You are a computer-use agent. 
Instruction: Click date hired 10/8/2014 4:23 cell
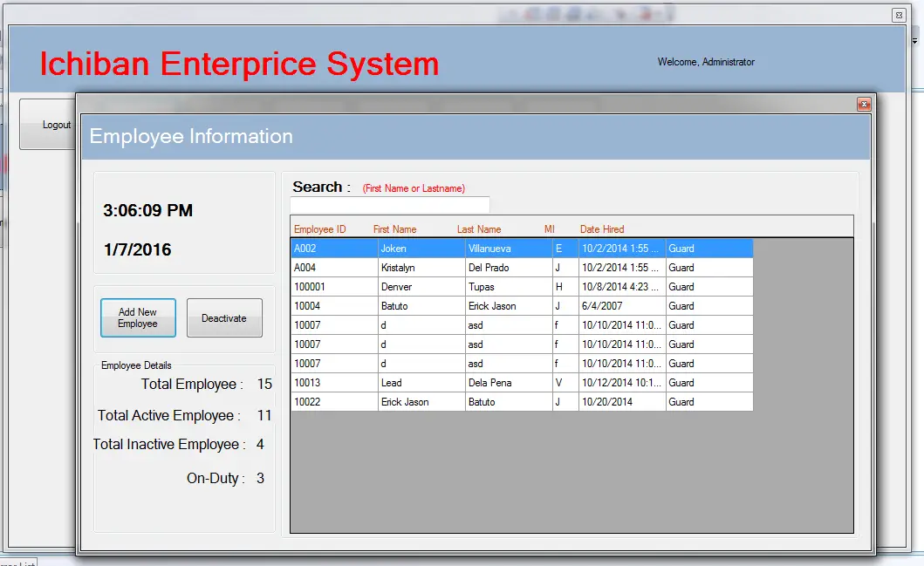click(622, 287)
